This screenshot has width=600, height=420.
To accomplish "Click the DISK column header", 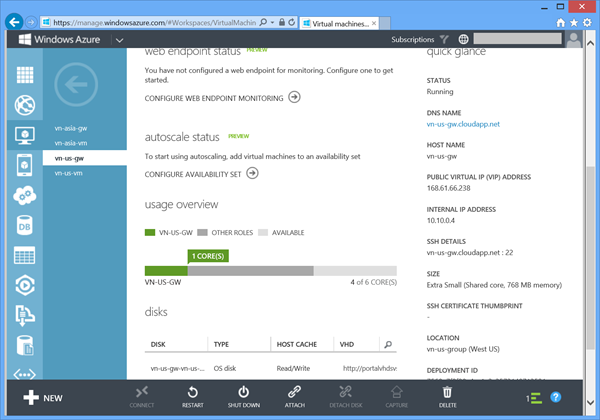I will point(176,344).
